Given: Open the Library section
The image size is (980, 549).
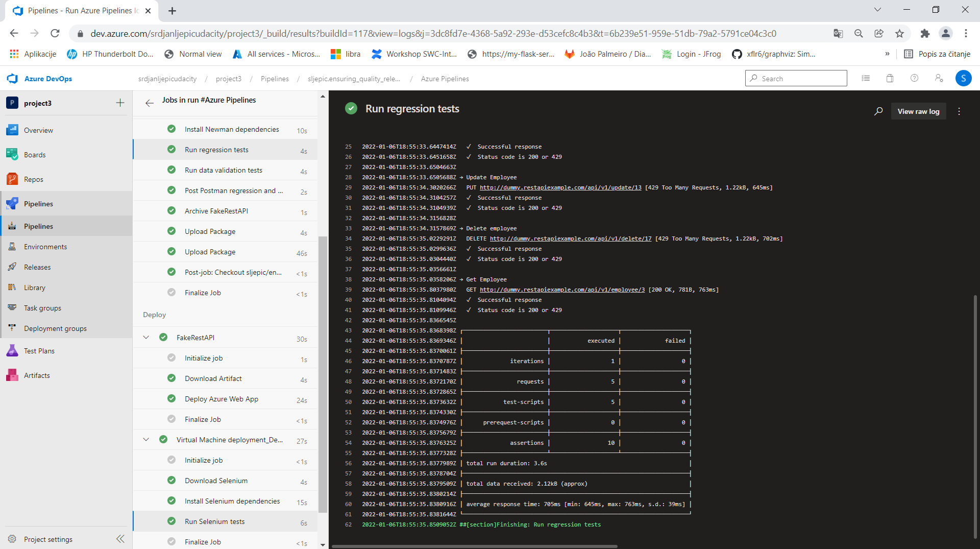Looking at the screenshot, I should pyautogui.click(x=33, y=287).
